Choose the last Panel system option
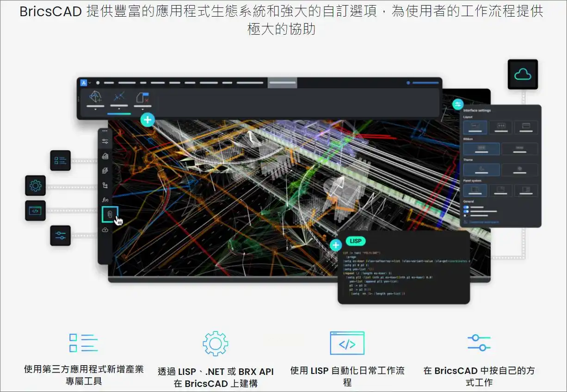 click(526, 190)
